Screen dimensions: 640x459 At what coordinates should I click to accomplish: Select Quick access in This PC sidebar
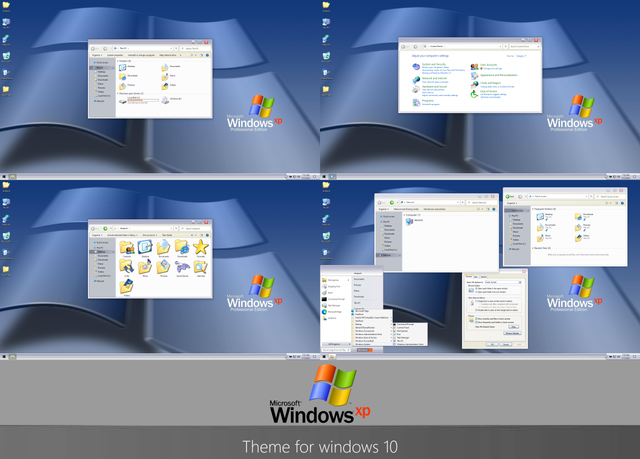[x=101, y=62]
